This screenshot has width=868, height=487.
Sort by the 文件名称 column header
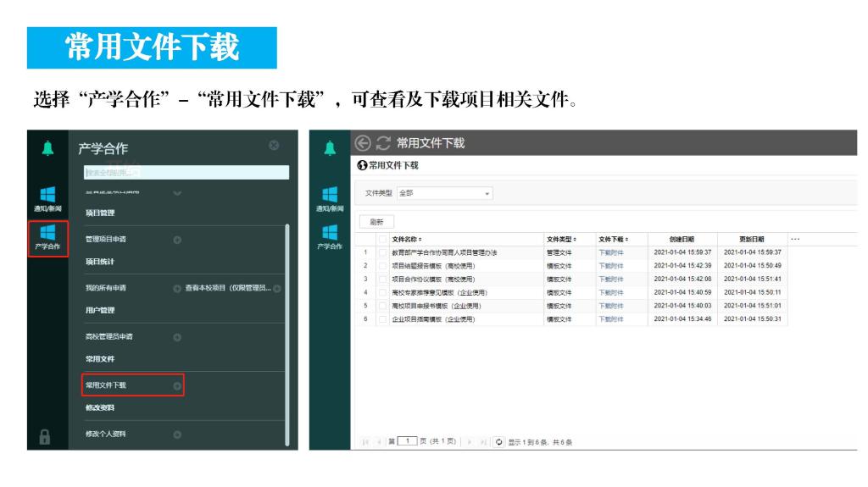point(407,239)
